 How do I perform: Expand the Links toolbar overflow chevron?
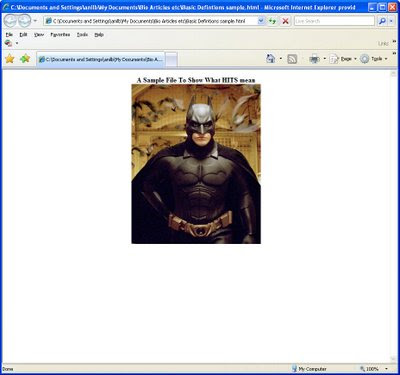[394, 41]
